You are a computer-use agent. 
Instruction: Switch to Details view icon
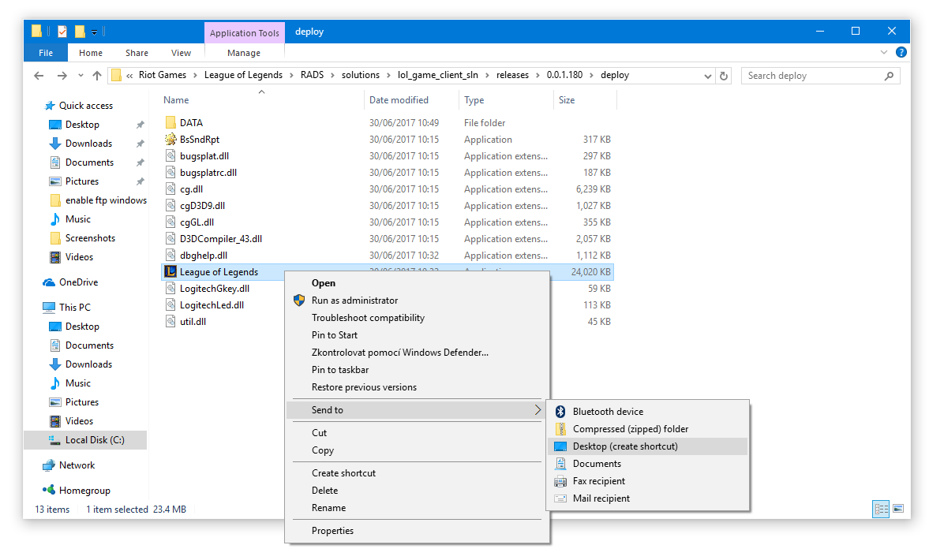881,509
